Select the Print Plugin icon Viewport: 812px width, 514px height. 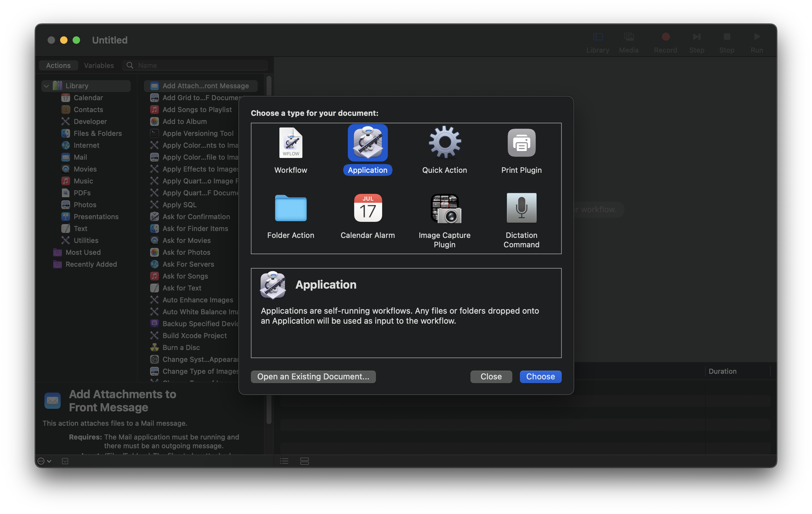(x=521, y=143)
